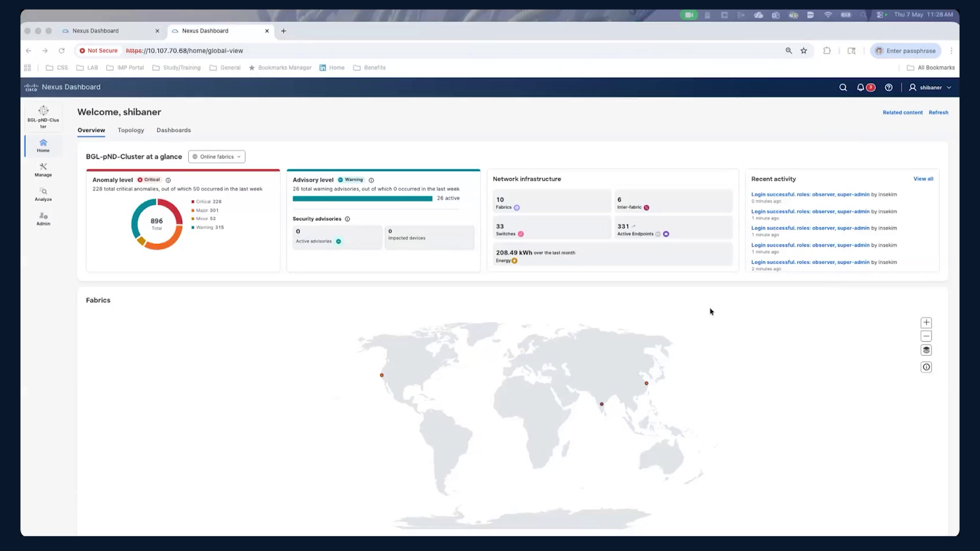Open the Fabrics count tile
The width and height of the screenshot is (980, 551).
pyautogui.click(x=552, y=201)
